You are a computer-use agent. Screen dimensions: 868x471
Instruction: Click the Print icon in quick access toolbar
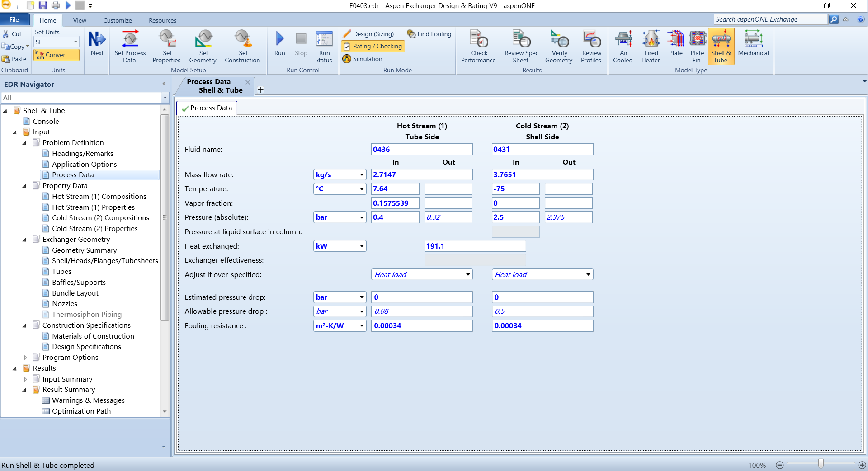(56, 5)
